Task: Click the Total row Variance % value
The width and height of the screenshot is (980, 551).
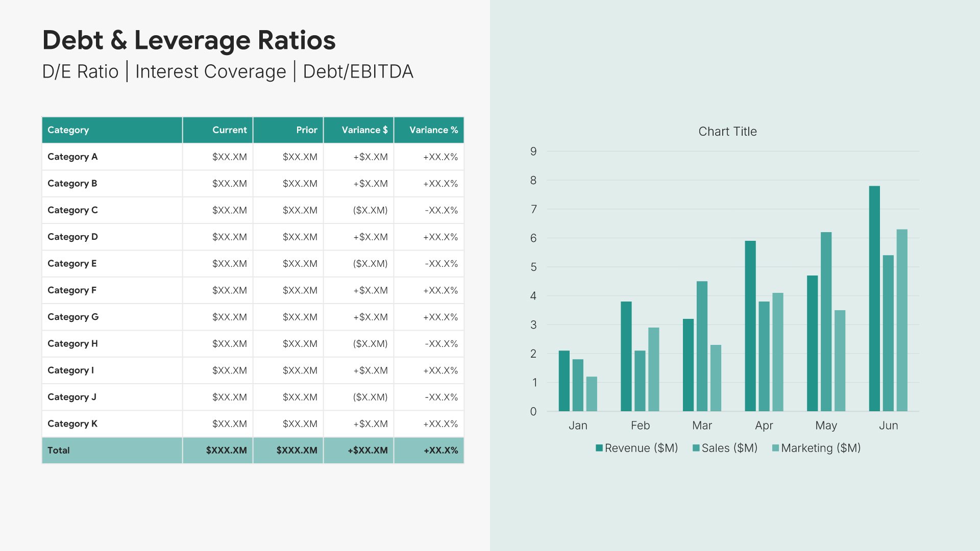Action: pos(440,450)
